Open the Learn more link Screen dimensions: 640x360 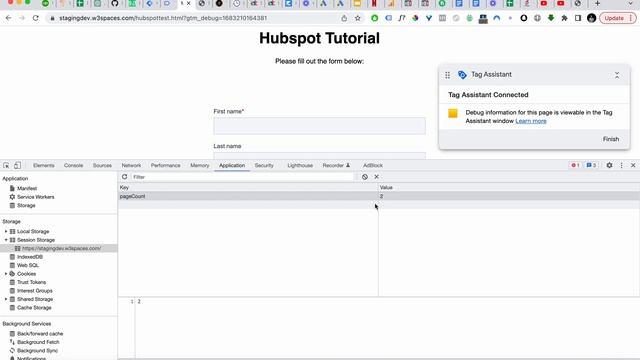click(x=531, y=121)
